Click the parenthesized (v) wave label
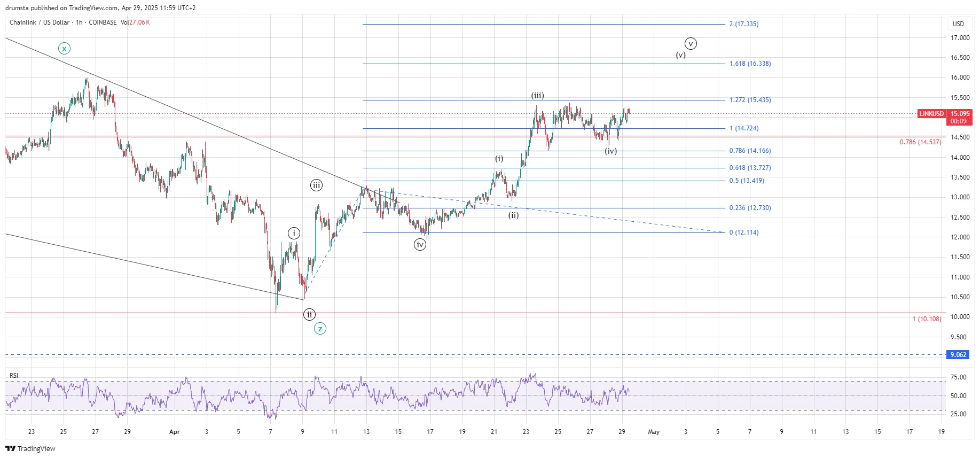Viewport: 980px width, 458px height. tap(680, 55)
